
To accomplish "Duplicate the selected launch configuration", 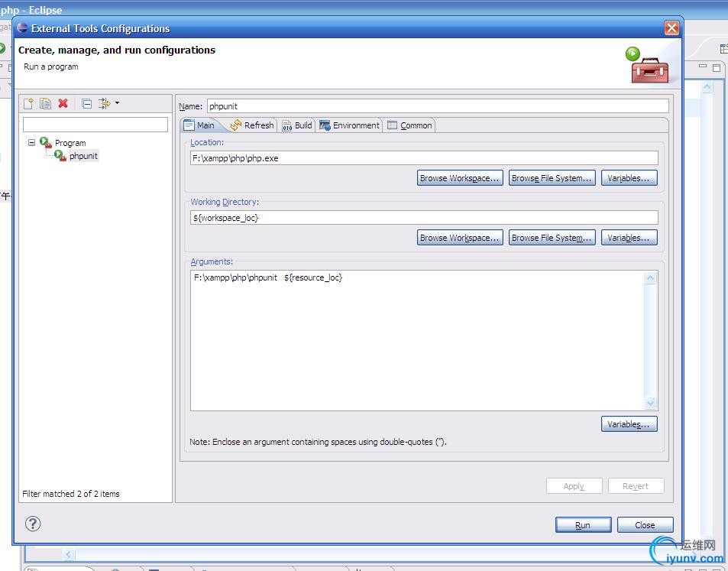I will 46,104.
